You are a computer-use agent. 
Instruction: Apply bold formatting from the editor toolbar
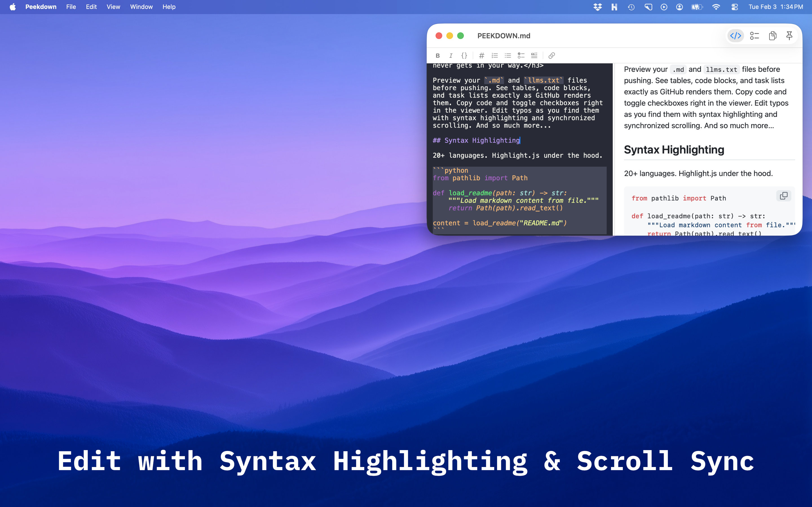[x=438, y=56]
